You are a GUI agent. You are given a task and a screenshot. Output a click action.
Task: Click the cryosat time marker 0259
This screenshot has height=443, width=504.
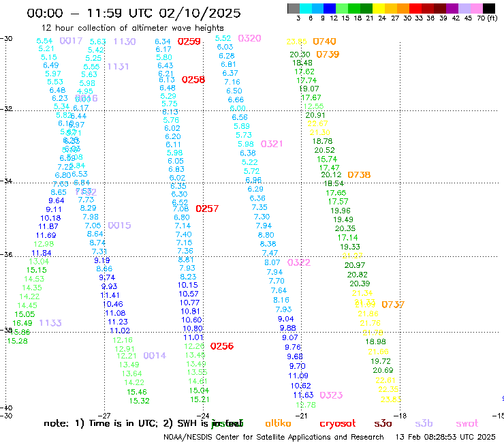189,42
